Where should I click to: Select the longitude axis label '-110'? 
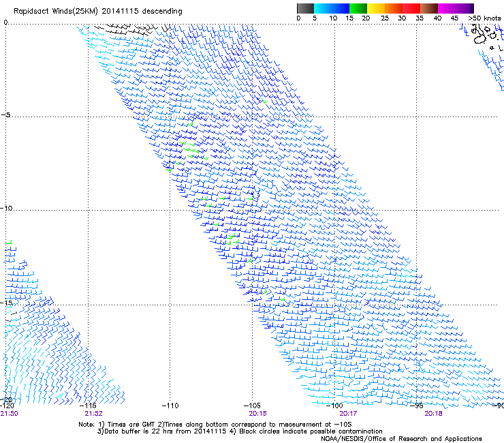pyautogui.click(x=170, y=406)
